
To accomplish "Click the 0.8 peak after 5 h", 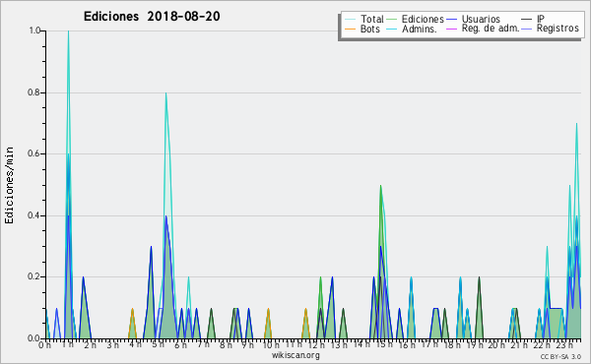I will [165, 93].
